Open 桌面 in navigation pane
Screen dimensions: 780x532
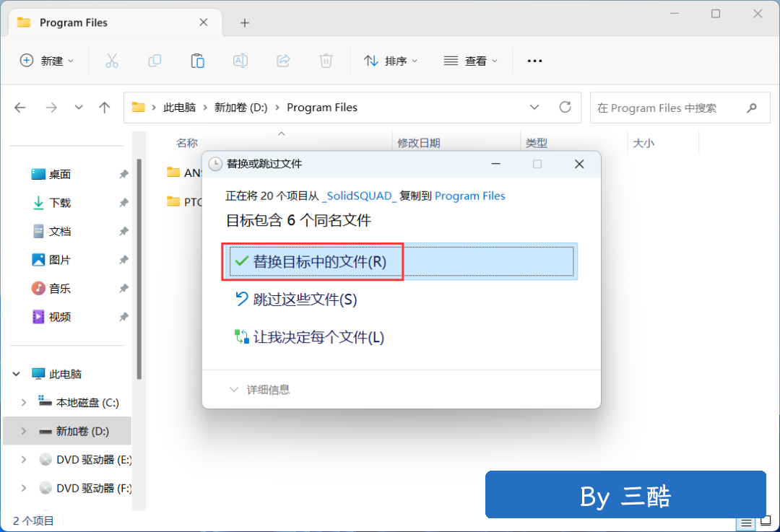tap(60, 175)
